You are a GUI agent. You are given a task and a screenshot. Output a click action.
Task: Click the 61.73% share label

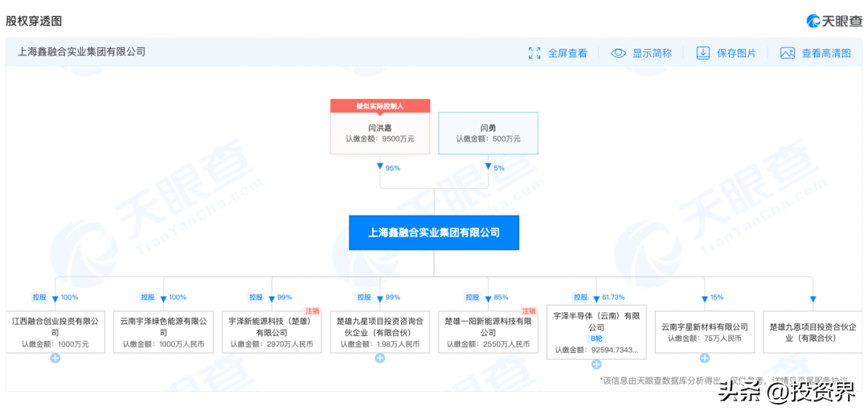[613, 297]
